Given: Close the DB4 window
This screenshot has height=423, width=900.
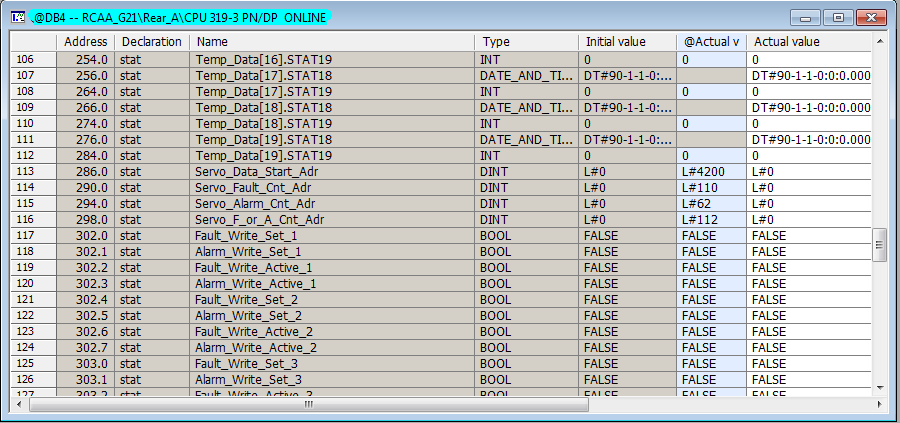Looking at the screenshot, I should [x=871, y=18].
